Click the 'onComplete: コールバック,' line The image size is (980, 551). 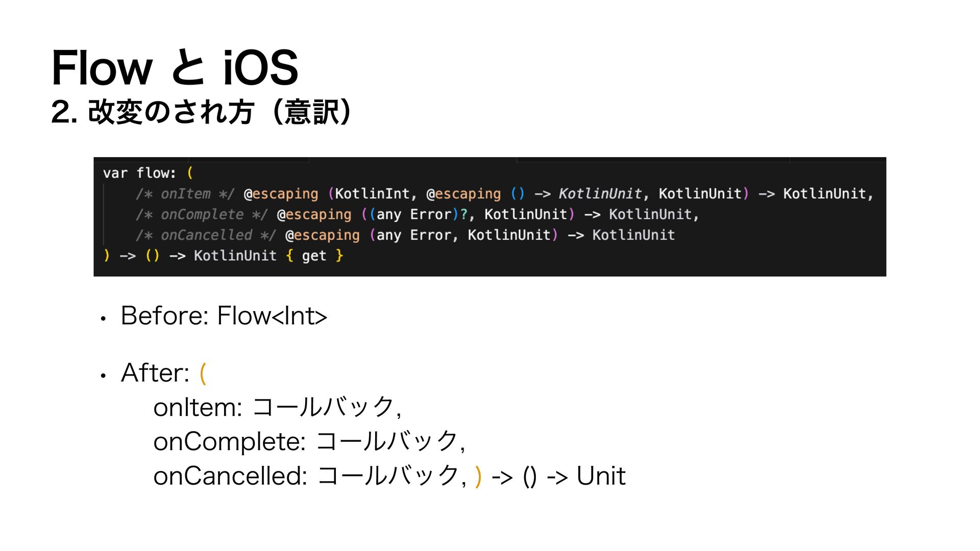tap(309, 441)
